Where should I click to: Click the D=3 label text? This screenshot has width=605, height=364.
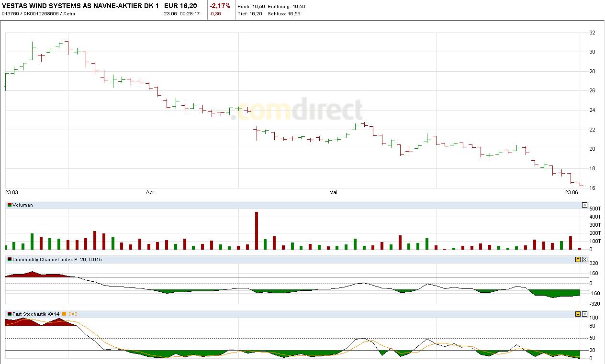(72, 314)
